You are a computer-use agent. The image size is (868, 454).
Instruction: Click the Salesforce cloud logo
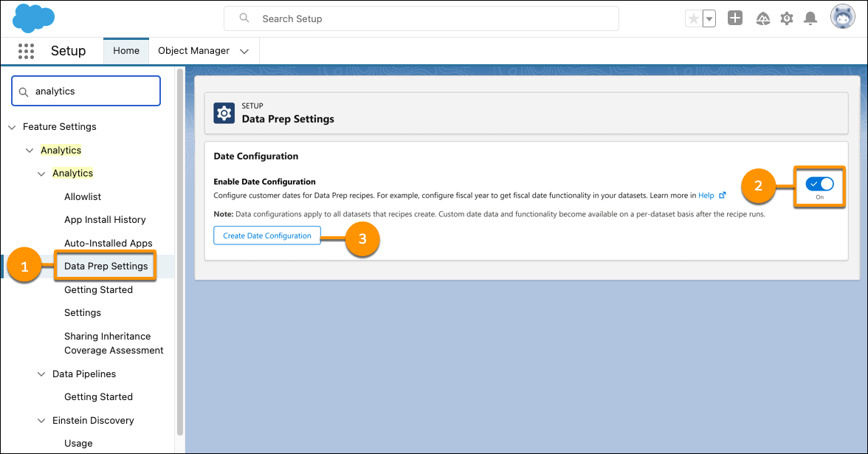(34, 18)
